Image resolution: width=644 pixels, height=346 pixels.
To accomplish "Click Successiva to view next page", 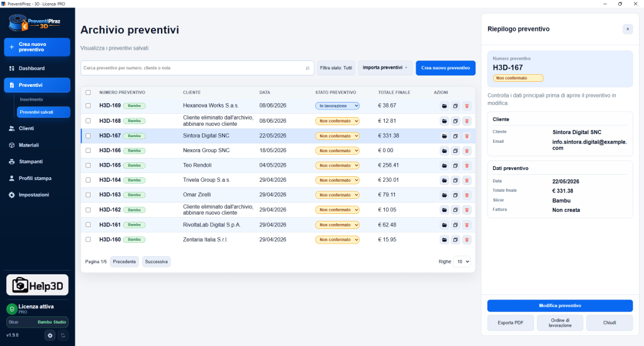I will click(156, 262).
